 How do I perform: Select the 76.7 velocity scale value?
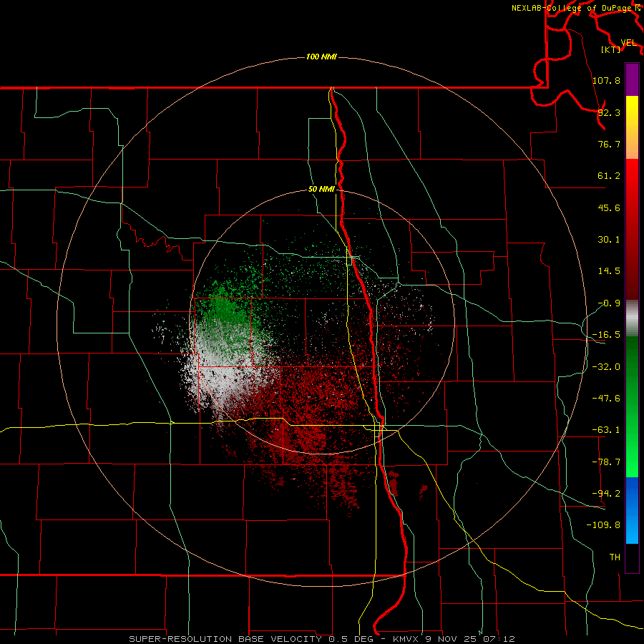click(609, 144)
